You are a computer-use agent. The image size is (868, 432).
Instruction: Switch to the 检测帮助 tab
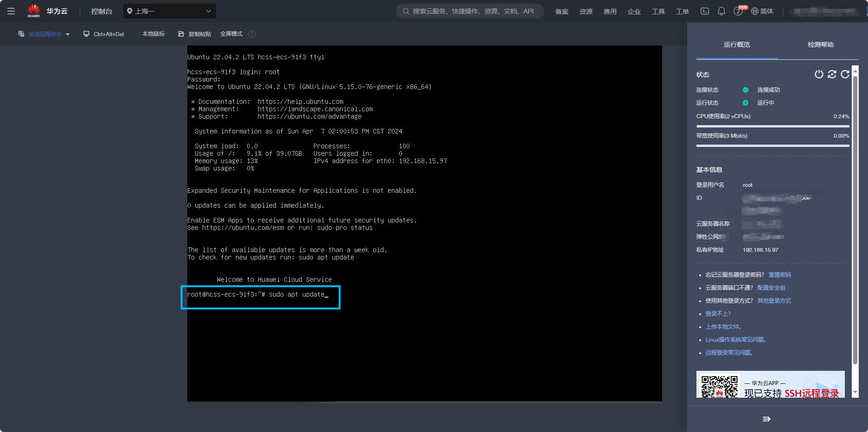(x=820, y=44)
